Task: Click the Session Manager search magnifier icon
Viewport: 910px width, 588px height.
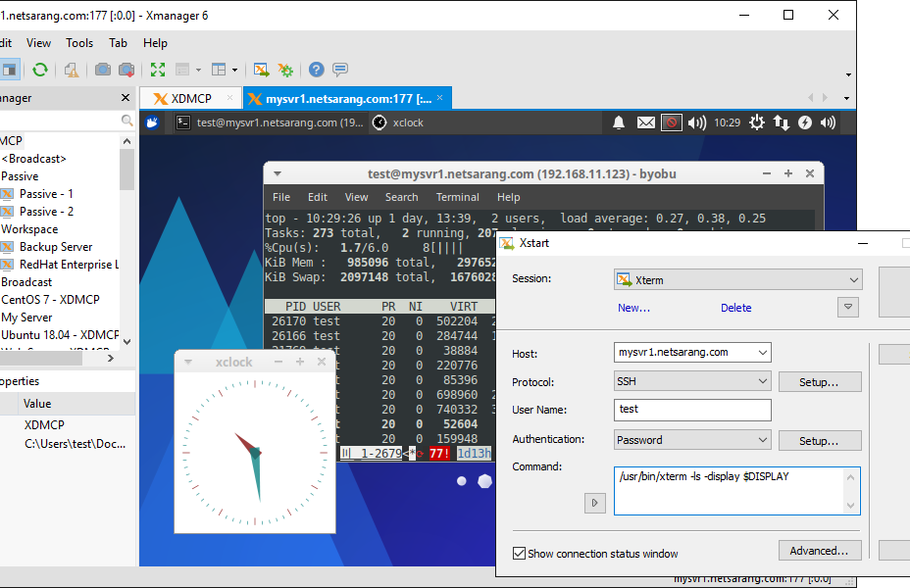Action: point(127,120)
